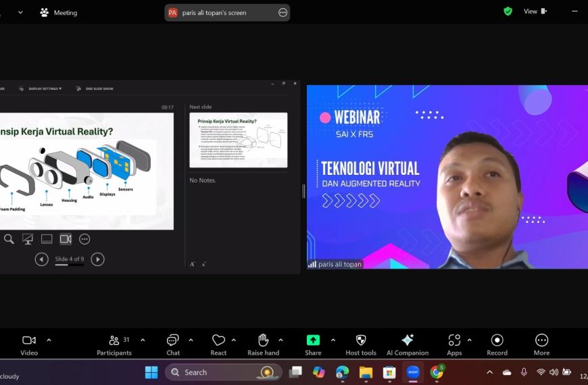Open the Meeting info menu
Screen dimensions: 588x385
59,13
